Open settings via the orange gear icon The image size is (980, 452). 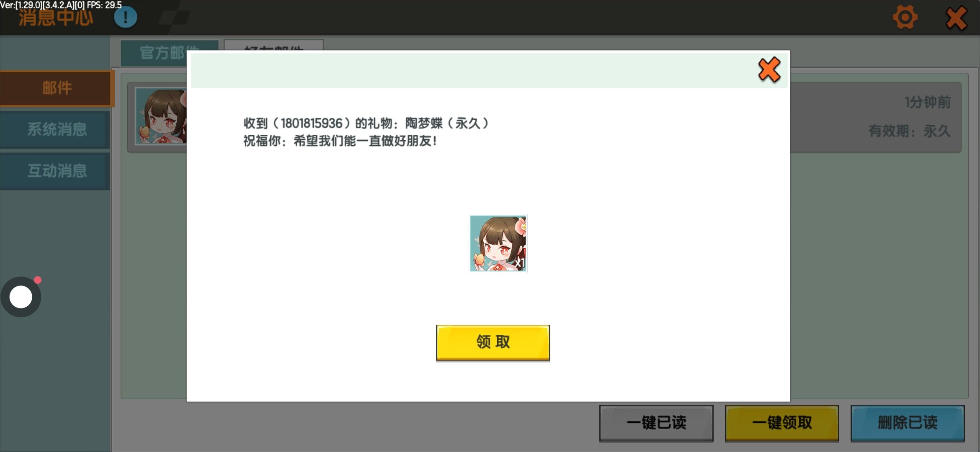point(905,18)
